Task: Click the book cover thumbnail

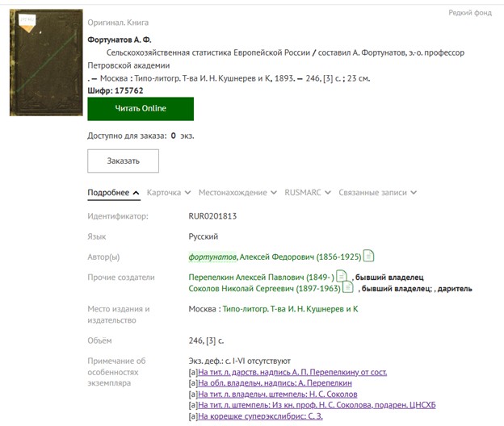Action: pos(46,63)
